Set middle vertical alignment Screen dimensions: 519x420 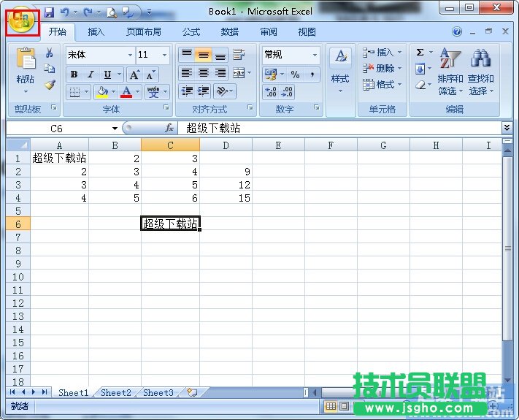coord(203,54)
